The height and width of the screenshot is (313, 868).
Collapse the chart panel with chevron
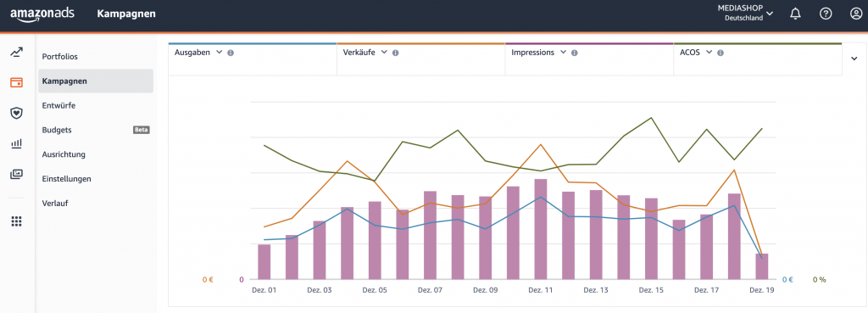pos(854,59)
